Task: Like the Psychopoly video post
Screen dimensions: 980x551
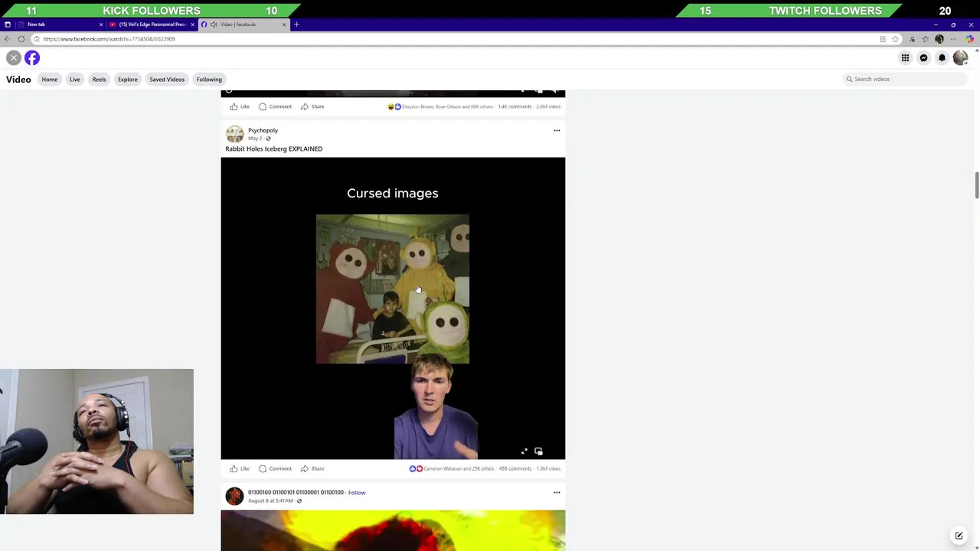Action: [x=240, y=468]
